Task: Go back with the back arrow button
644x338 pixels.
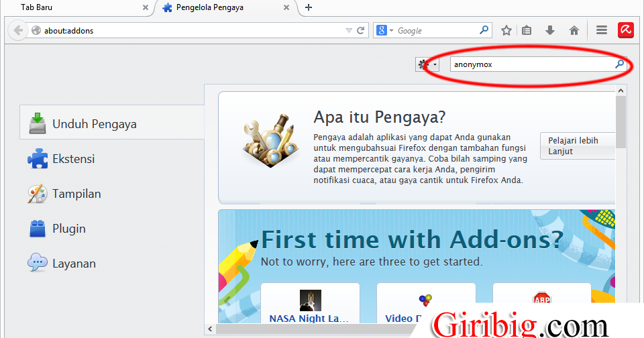Action: coord(18,30)
